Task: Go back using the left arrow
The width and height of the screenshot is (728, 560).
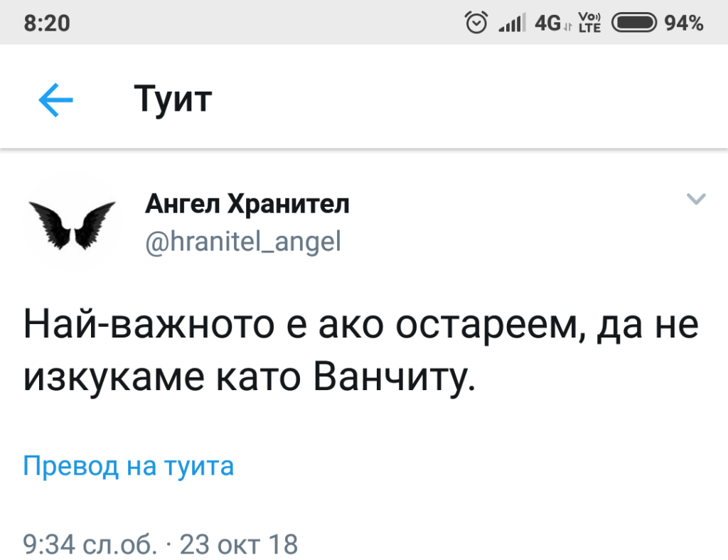Action: [x=56, y=100]
